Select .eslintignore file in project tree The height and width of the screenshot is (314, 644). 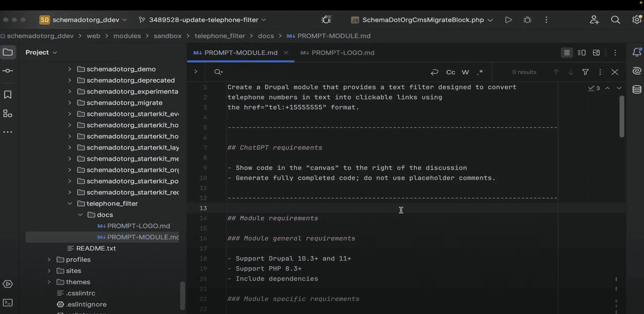pyautogui.click(x=81, y=304)
